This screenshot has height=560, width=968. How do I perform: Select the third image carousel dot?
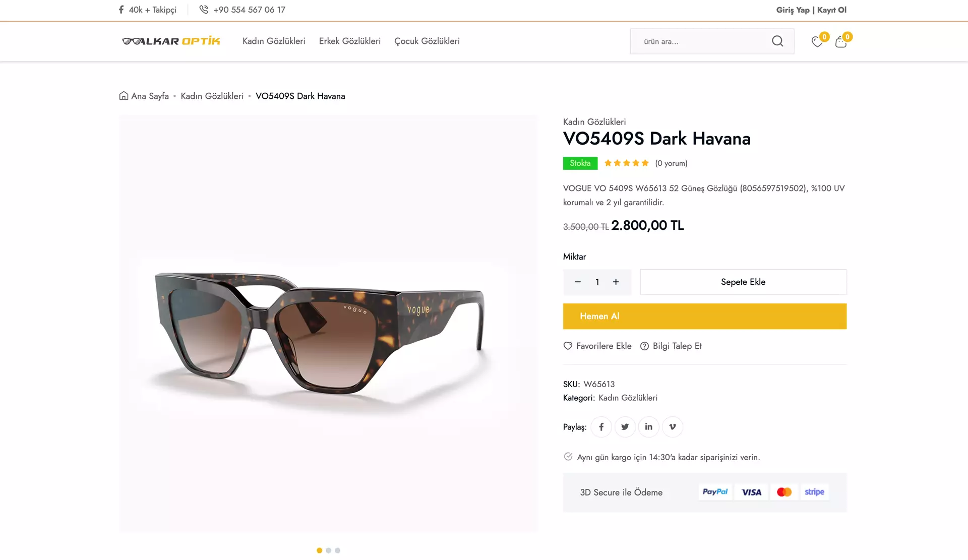(x=337, y=550)
